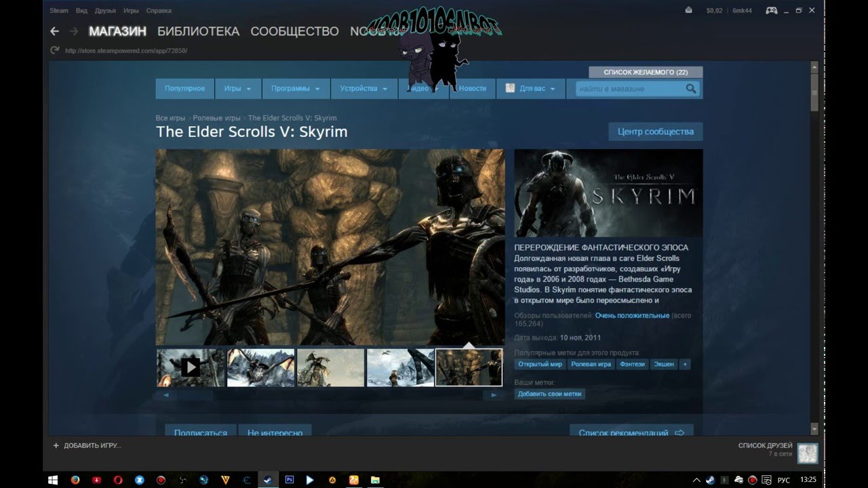Open Список рекомендаций

(x=631, y=432)
